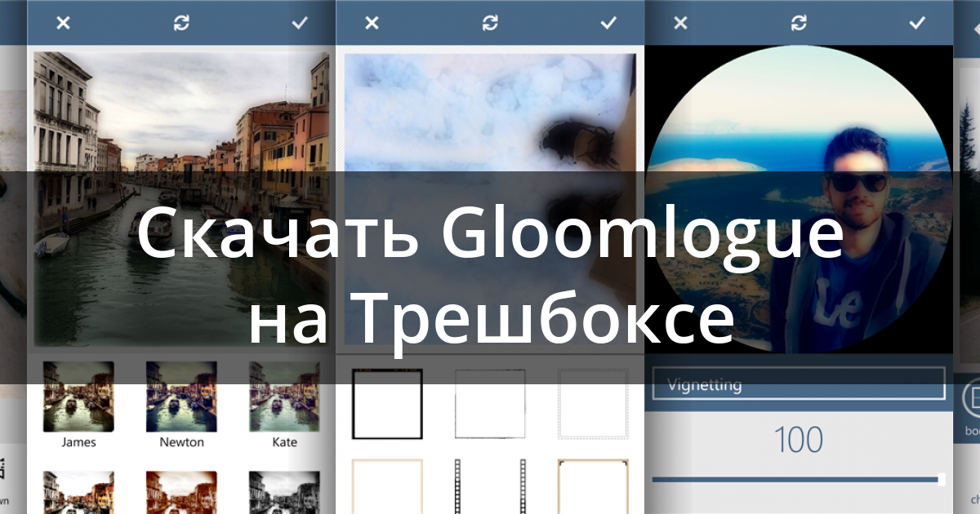Viewport: 980px width, 514px height.
Task: Tap the circular vignette selfie preview
Action: [x=799, y=200]
